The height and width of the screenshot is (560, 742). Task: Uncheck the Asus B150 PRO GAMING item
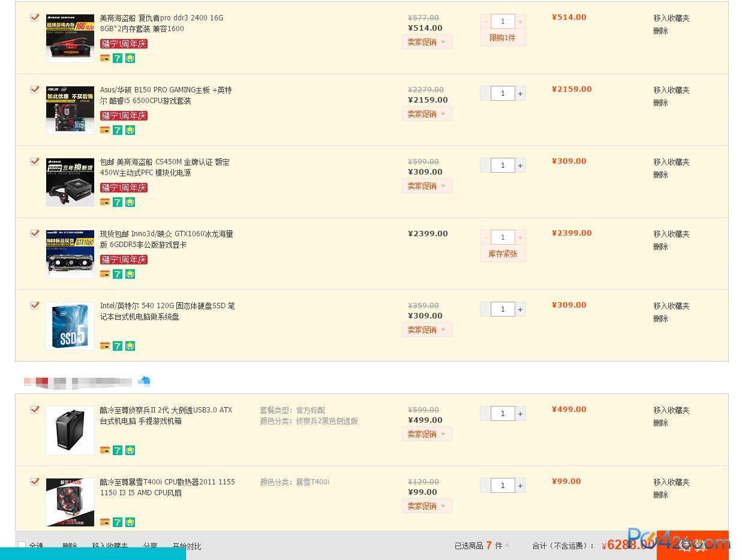pyautogui.click(x=35, y=90)
